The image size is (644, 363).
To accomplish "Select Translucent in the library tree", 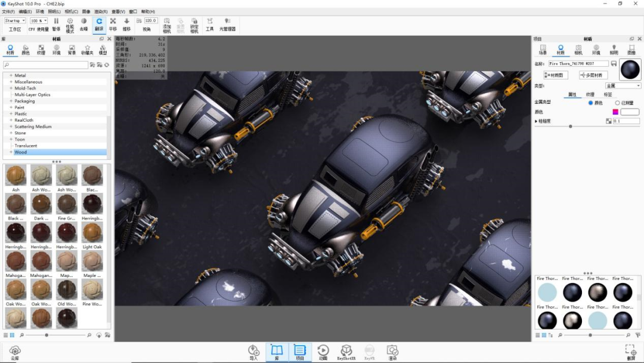I will [x=26, y=146].
